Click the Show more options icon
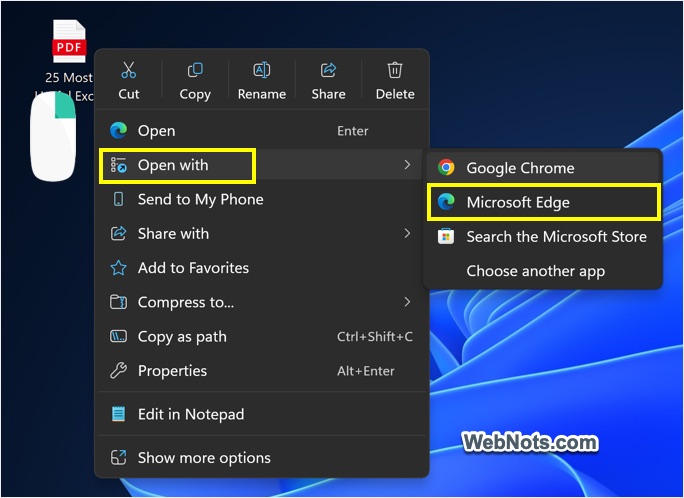Image resolution: width=684 pixels, height=498 pixels. [x=118, y=457]
